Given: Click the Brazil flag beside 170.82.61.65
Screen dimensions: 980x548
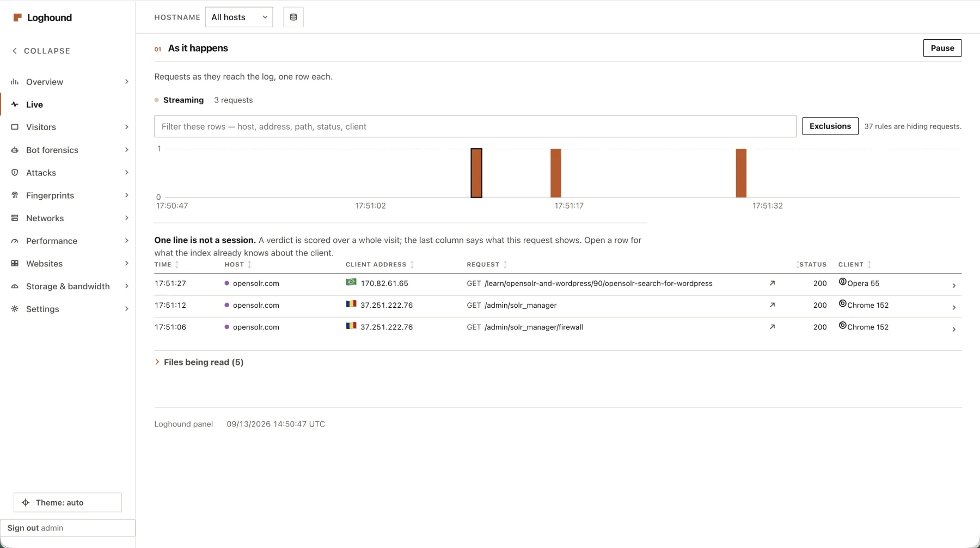Looking at the screenshot, I should [351, 282].
